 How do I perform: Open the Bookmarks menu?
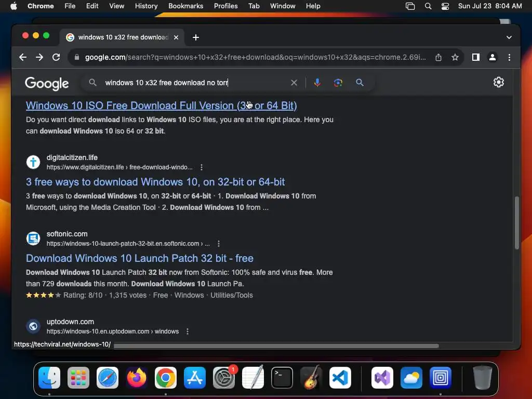click(x=185, y=6)
